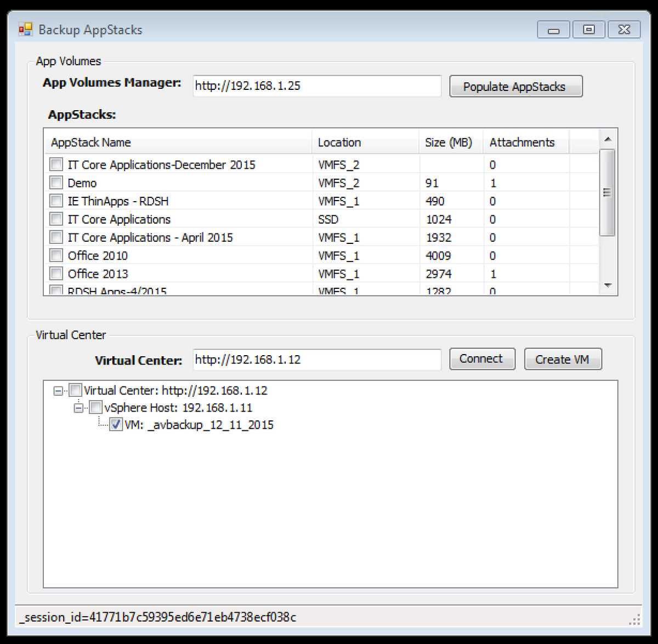Click the SSD location cell

click(x=328, y=219)
